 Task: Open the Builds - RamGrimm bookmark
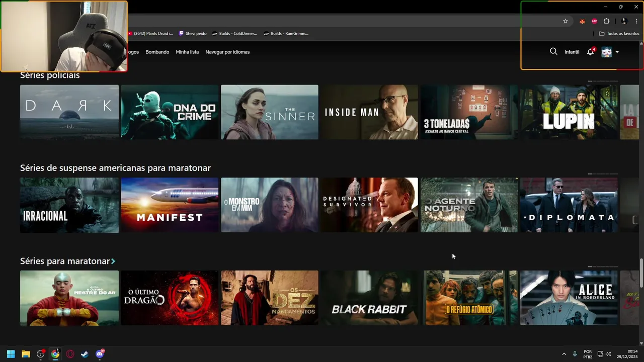(x=286, y=33)
